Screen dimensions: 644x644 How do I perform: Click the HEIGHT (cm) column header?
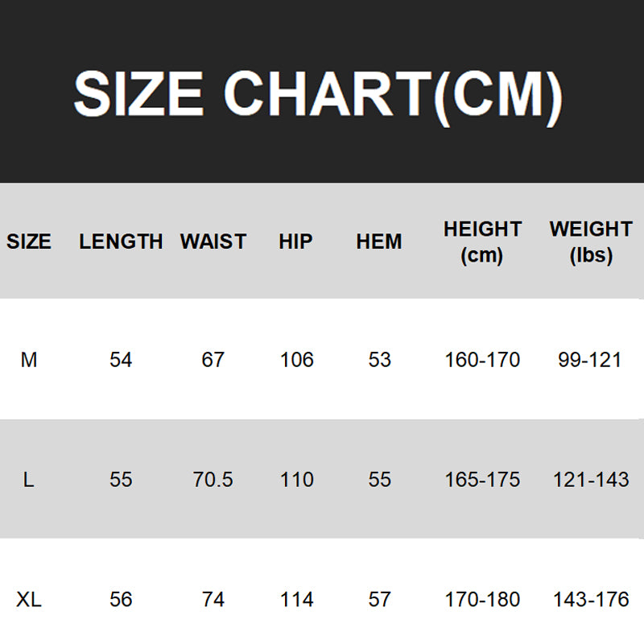(482, 242)
